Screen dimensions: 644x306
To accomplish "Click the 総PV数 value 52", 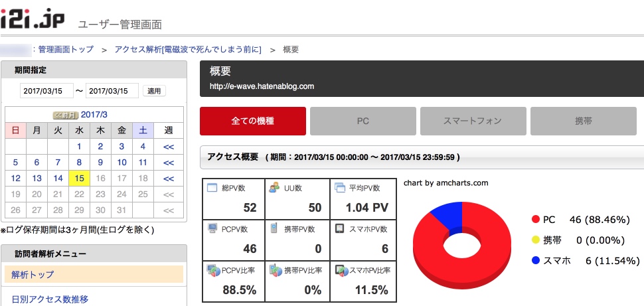I will [x=250, y=208].
